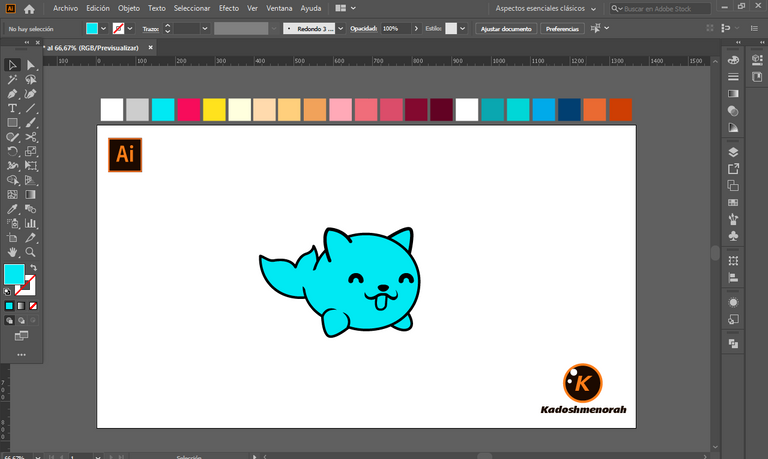The height and width of the screenshot is (459, 768).
Task: Expand the Opacidad arrow
Action: (416, 28)
